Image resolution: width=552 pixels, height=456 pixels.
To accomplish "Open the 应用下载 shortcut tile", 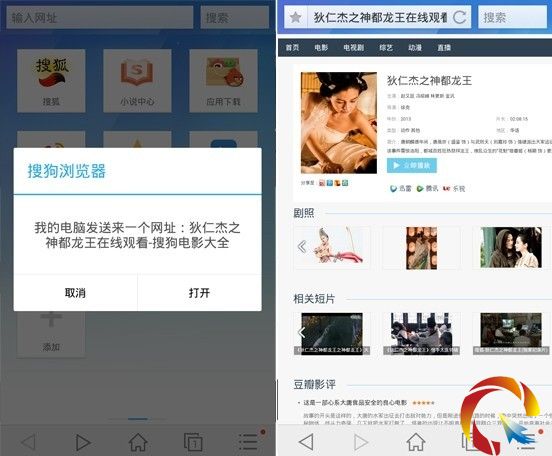I will click(x=223, y=81).
